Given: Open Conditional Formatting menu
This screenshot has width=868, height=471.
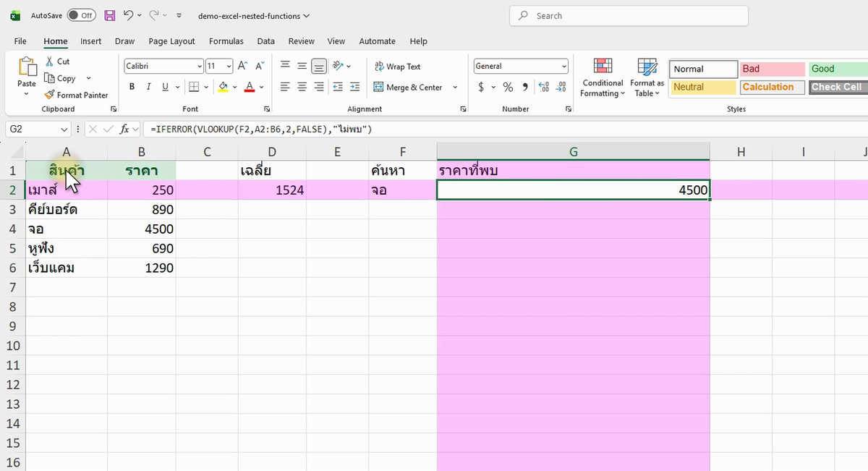Looking at the screenshot, I should click(603, 77).
